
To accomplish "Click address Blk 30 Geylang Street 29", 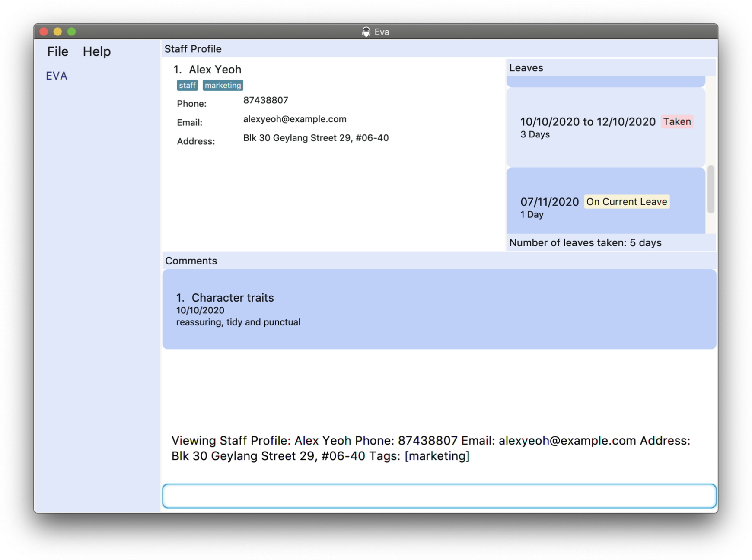I will pyautogui.click(x=316, y=138).
